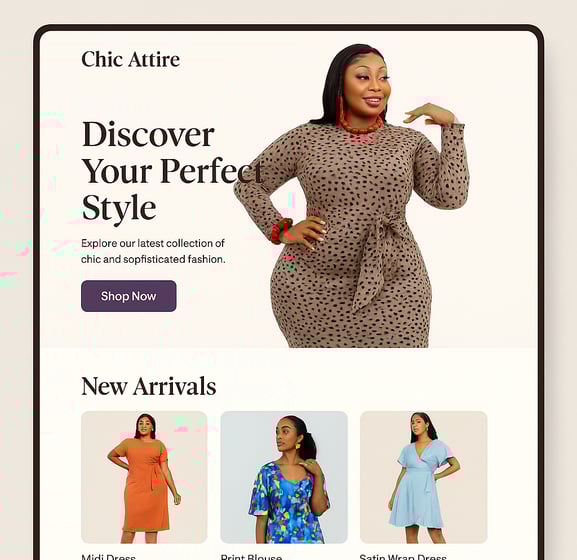Select the Print Blouse product name
The height and width of the screenshot is (560, 577).
(251, 557)
